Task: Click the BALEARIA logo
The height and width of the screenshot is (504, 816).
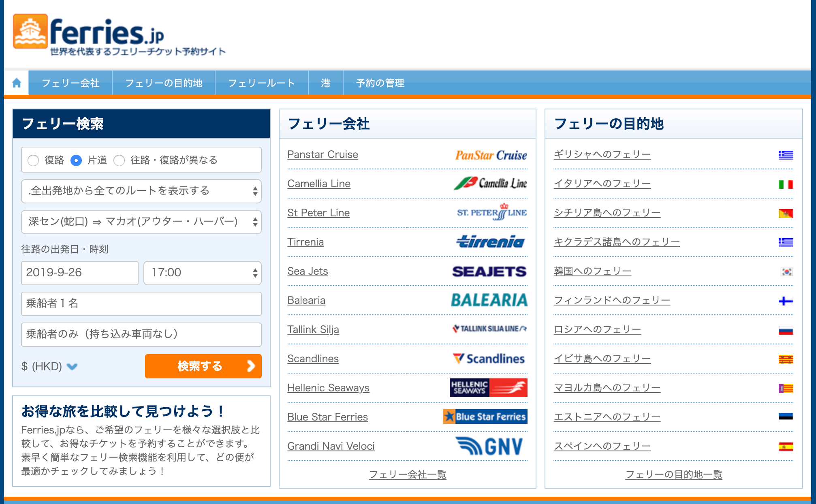Action: 489,300
